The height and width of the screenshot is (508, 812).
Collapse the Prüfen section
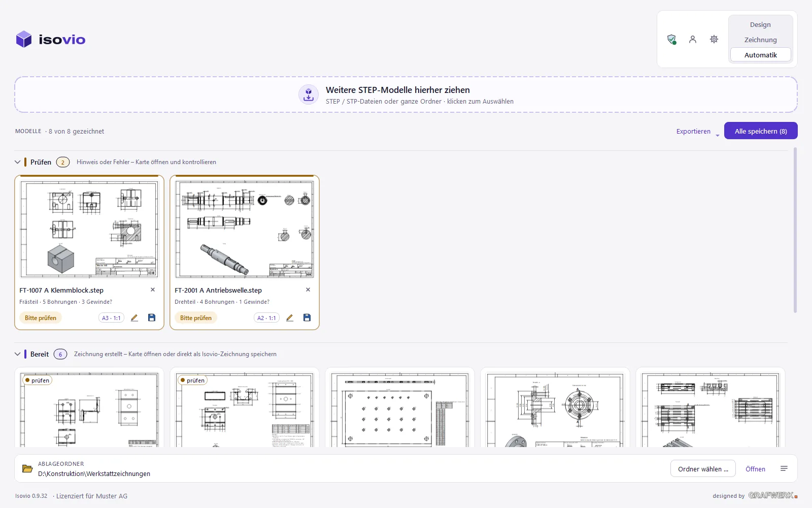[18, 162]
